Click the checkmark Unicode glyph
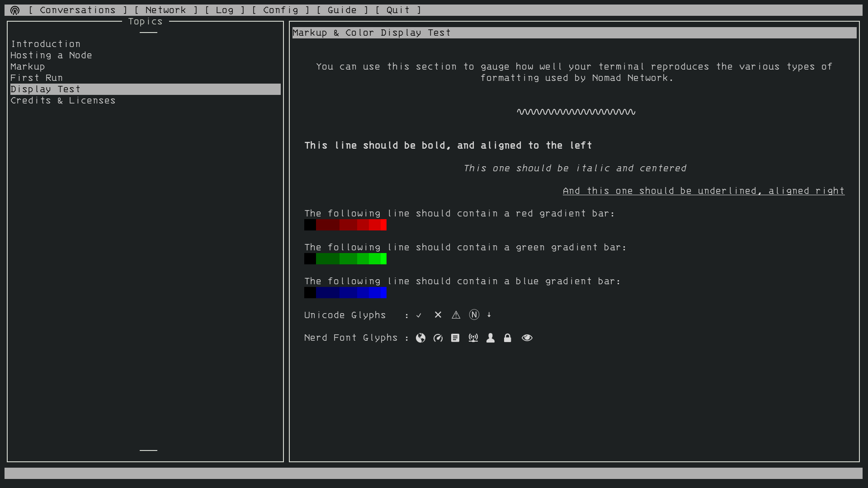Image resolution: width=868 pixels, height=488 pixels. pos(419,315)
